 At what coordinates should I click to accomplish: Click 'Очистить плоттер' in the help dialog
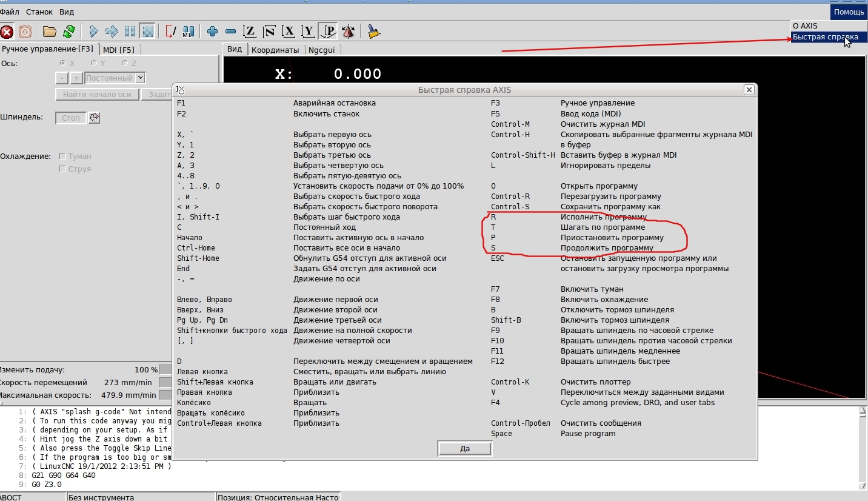596,382
